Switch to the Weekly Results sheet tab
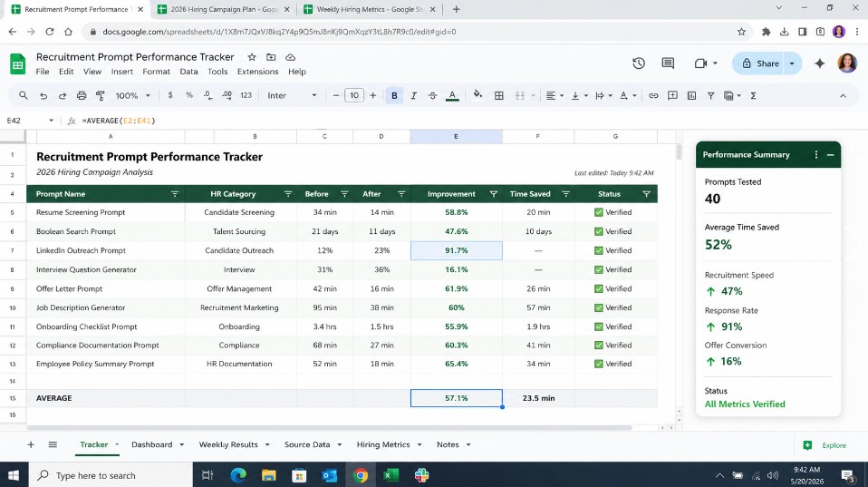This screenshot has height=487, width=868. (228, 444)
